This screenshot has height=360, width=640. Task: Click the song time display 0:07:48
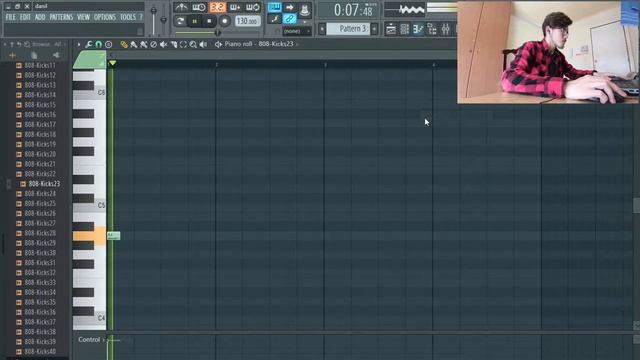pos(353,10)
